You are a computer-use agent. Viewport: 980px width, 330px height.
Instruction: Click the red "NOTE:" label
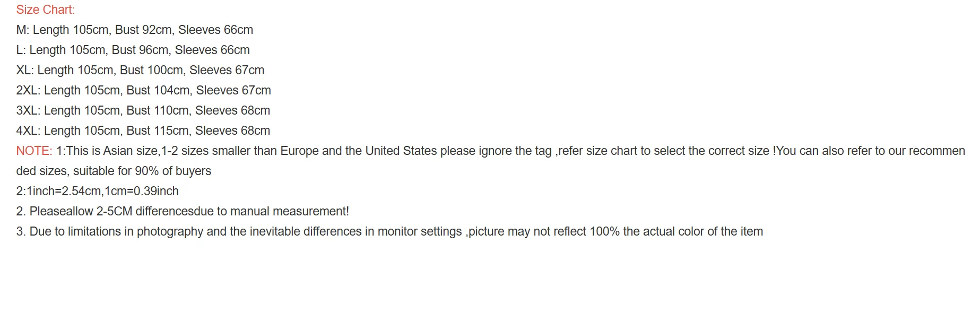(34, 151)
